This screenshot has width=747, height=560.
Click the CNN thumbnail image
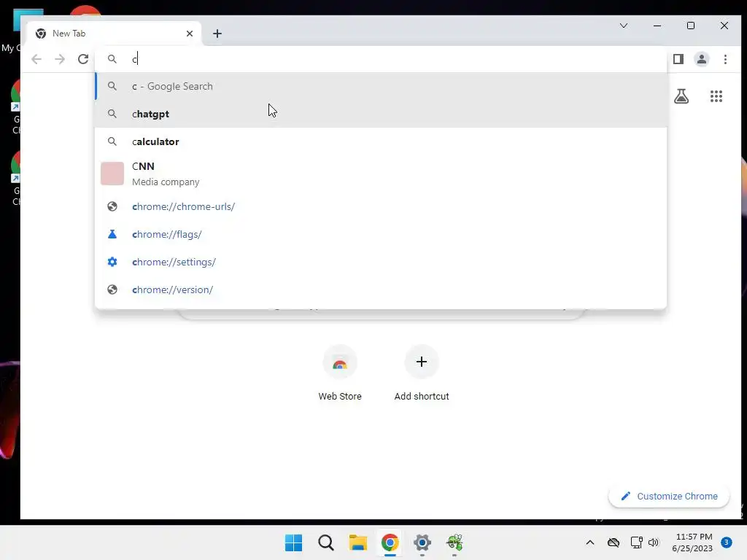coord(112,174)
